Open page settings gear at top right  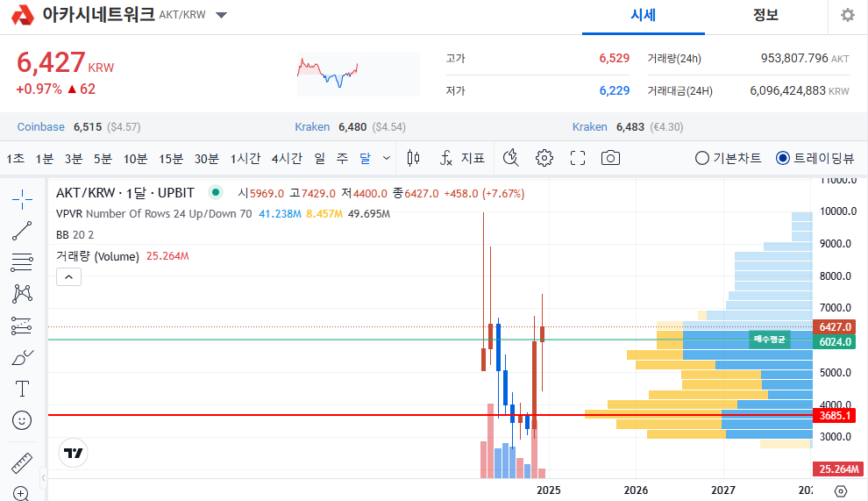coord(848,15)
